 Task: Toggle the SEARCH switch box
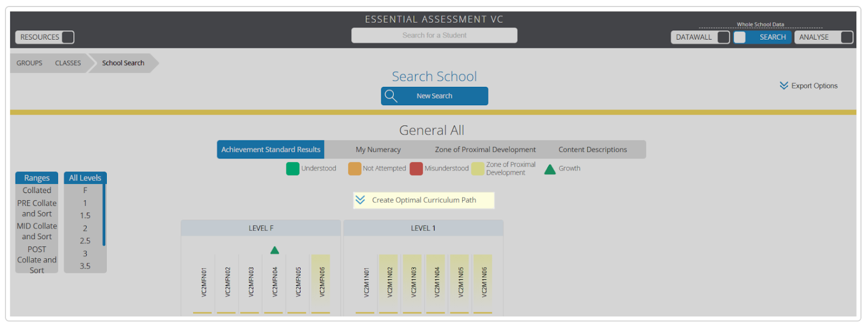[739, 37]
